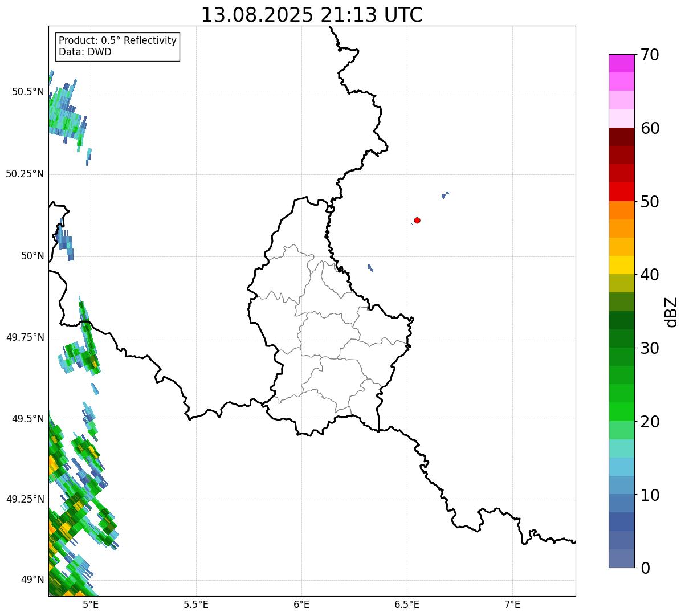Click the dBZ colorbar label
685x616 pixels.
point(672,311)
